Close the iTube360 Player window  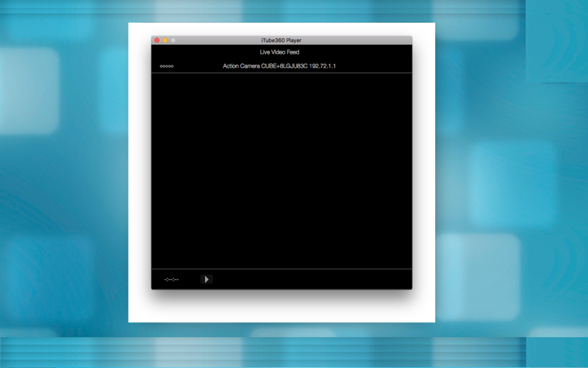157,40
